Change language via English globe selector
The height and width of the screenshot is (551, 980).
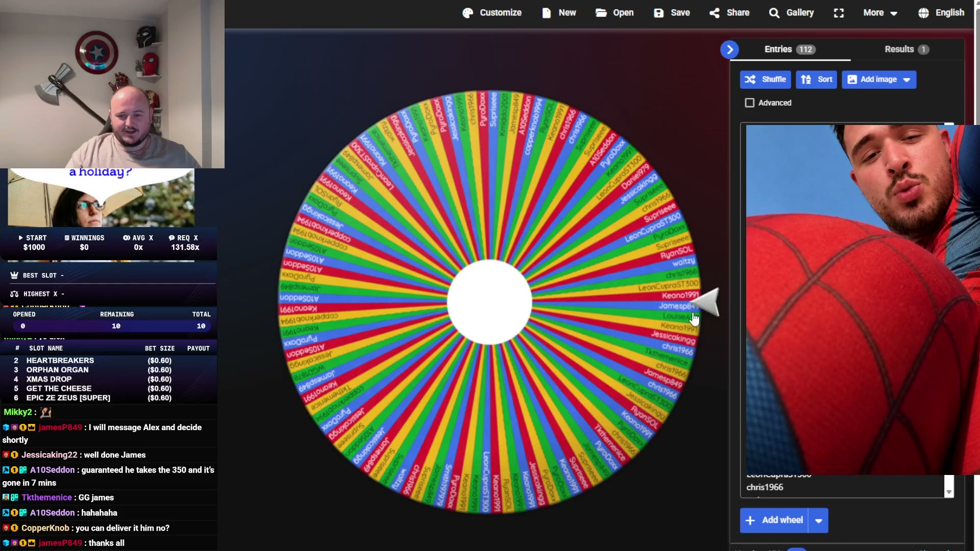pyautogui.click(x=941, y=13)
